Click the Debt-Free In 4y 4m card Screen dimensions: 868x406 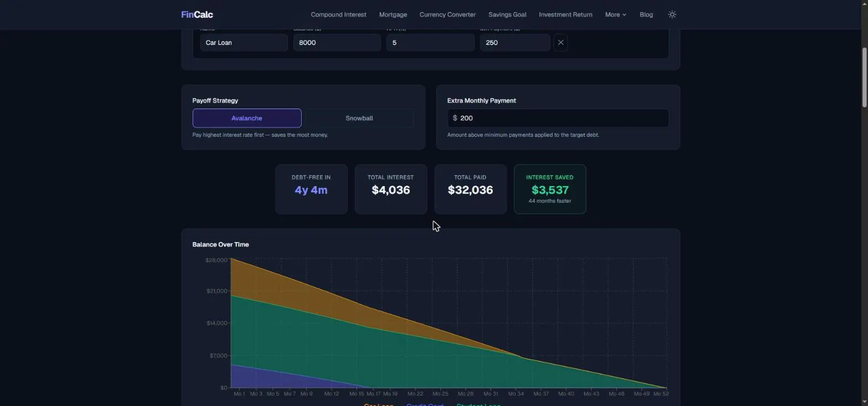point(311,189)
